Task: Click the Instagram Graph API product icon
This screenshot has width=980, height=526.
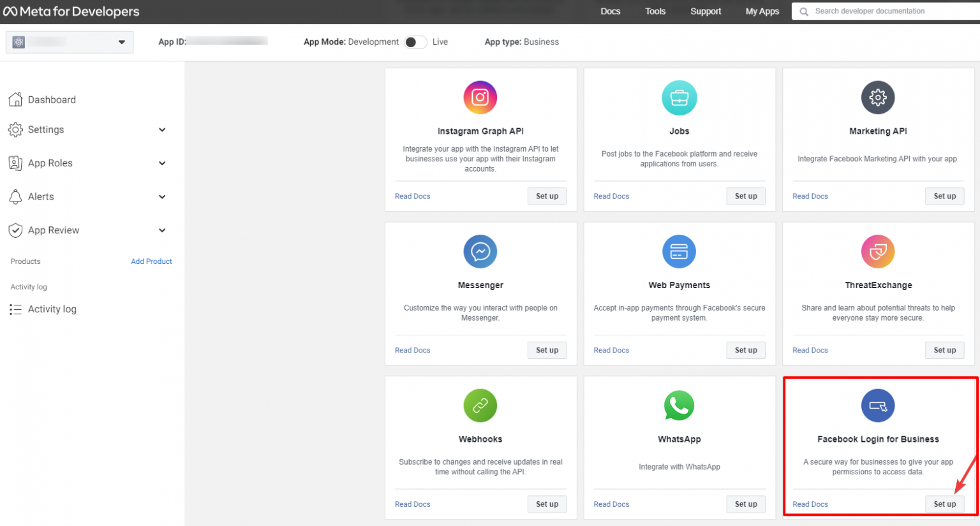Action: [480, 98]
